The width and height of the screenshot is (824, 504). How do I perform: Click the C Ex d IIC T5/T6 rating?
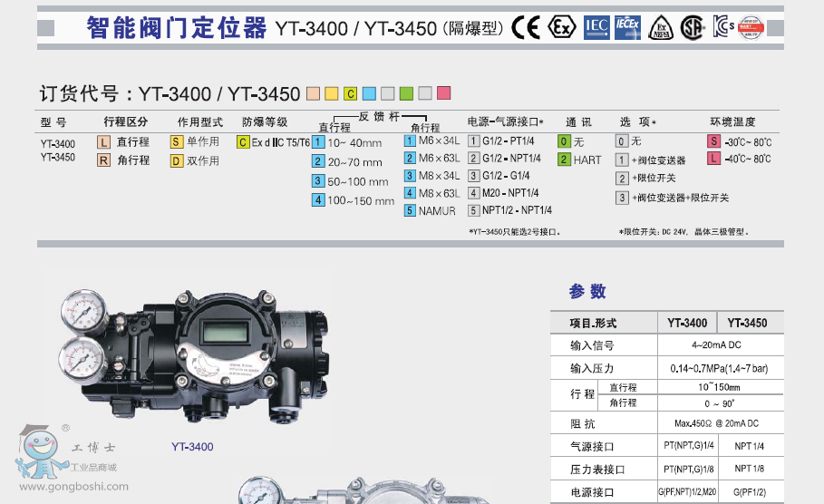pyautogui.click(x=273, y=142)
